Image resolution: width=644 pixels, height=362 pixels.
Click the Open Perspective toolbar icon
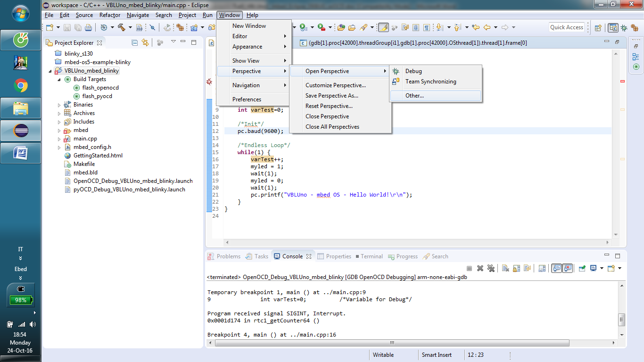point(598,27)
